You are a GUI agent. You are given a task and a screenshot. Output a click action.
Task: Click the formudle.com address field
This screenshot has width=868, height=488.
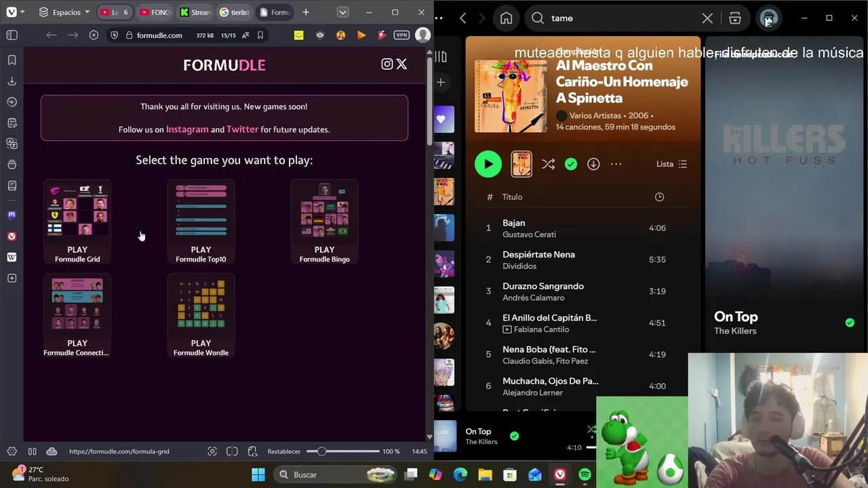(159, 35)
